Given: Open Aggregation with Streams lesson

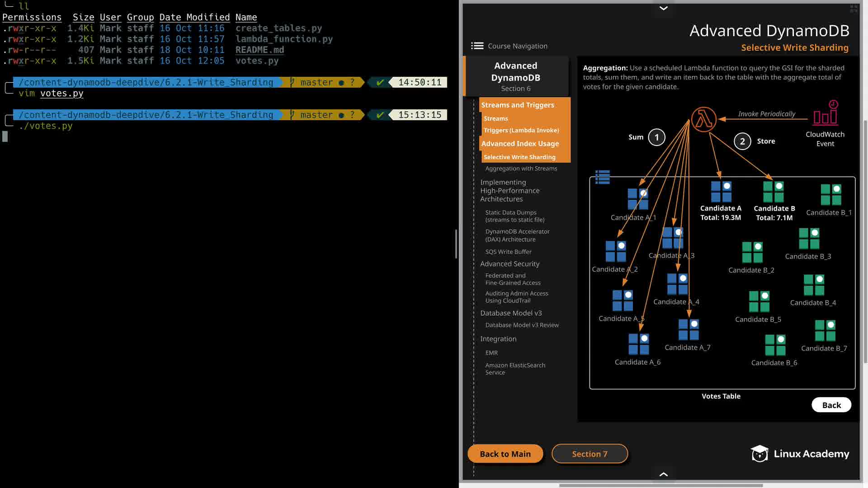Looking at the screenshot, I should pos(521,169).
